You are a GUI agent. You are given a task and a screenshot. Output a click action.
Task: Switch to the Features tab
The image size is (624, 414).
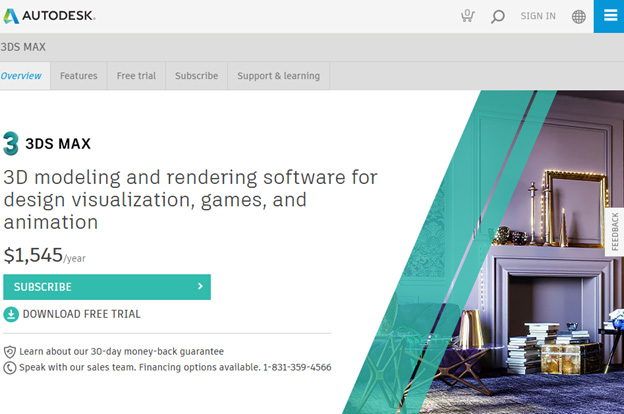[78, 76]
